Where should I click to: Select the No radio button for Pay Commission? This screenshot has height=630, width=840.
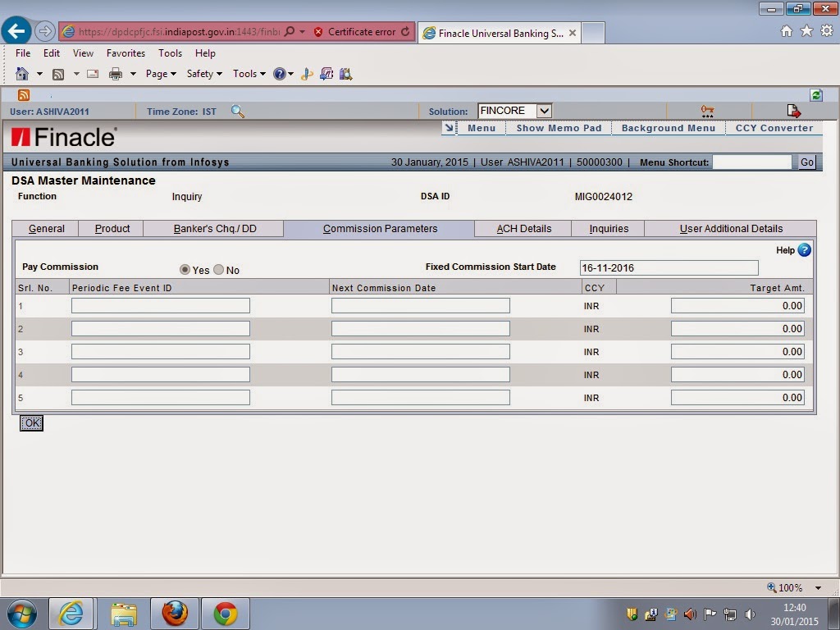click(x=218, y=269)
